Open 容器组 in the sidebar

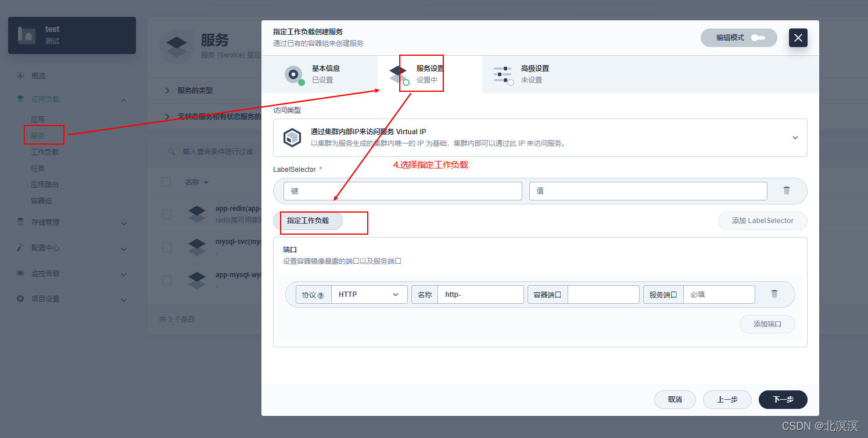click(41, 201)
